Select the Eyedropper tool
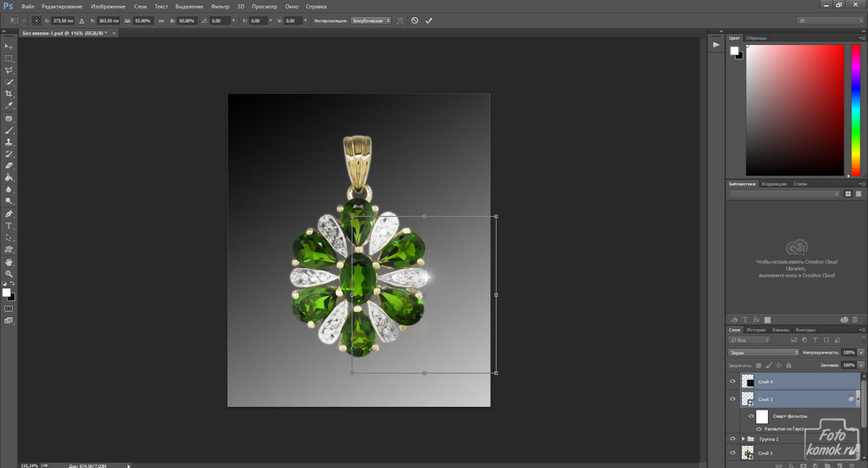This screenshot has height=468, width=868. [9, 106]
